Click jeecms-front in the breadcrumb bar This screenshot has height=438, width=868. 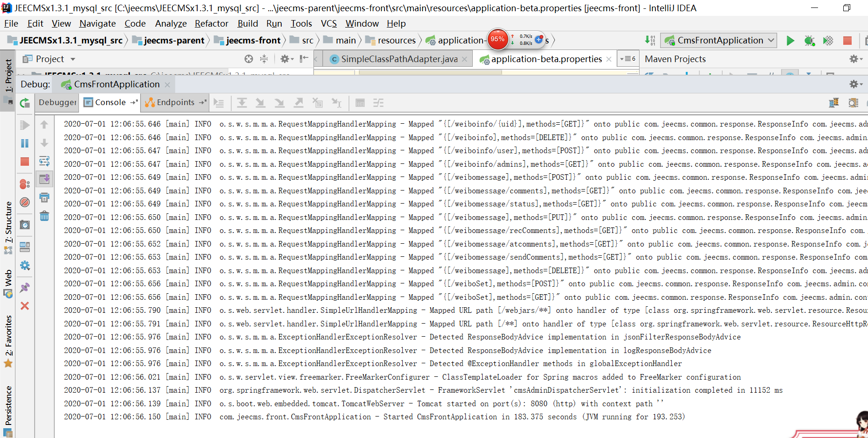(x=253, y=41)
